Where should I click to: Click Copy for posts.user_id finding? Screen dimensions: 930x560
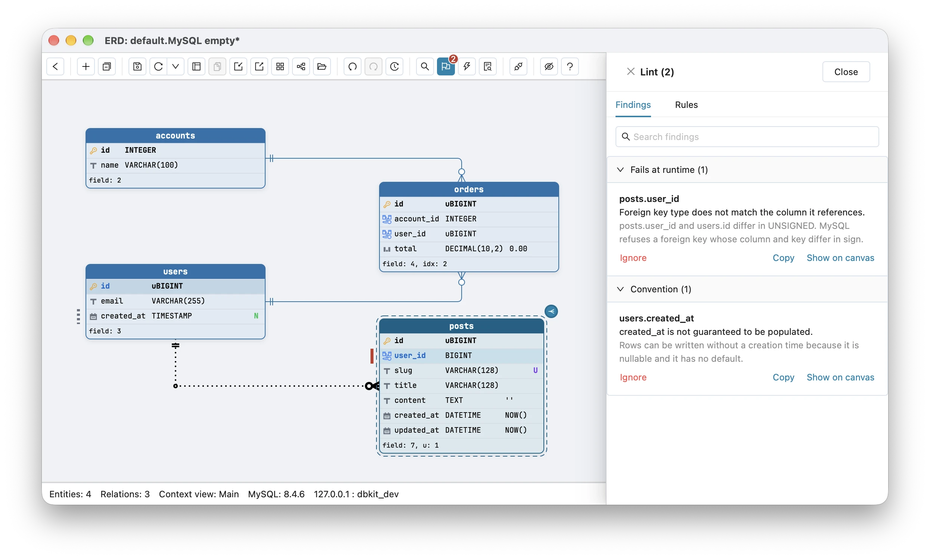pos(783,258)
